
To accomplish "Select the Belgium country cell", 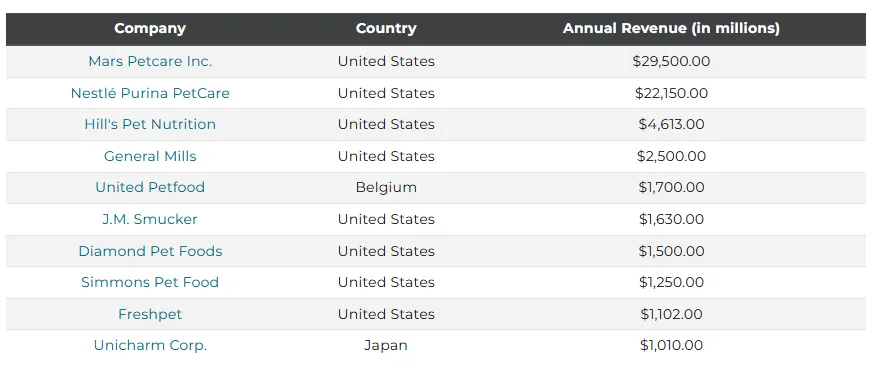I will coord(386,187).
